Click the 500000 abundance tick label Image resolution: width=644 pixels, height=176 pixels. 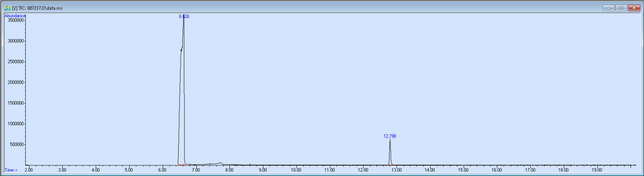(x=17, y=144)
